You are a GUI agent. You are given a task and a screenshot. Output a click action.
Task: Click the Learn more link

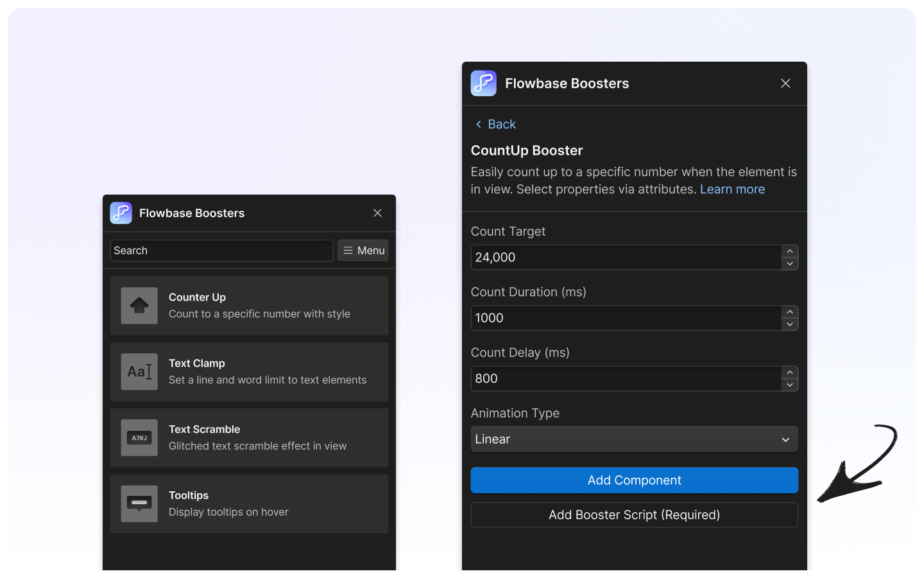coord(732,189)
